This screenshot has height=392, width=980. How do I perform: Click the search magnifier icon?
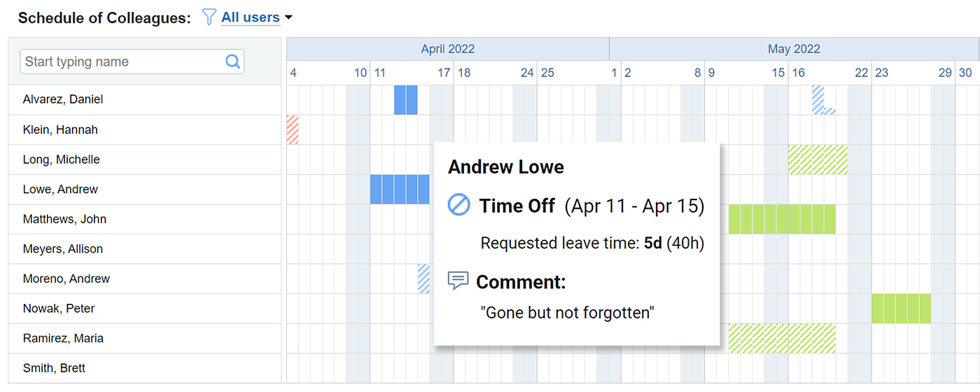pos(233,62)
